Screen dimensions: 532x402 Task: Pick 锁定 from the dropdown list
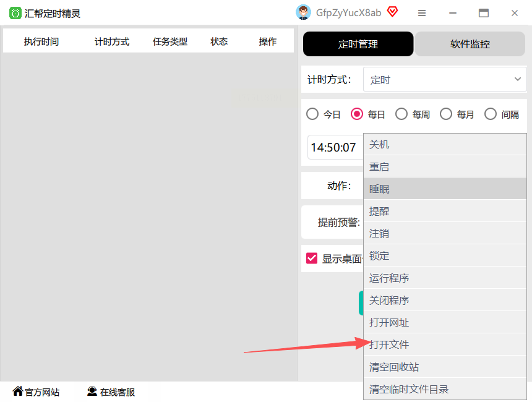(445, 255)
